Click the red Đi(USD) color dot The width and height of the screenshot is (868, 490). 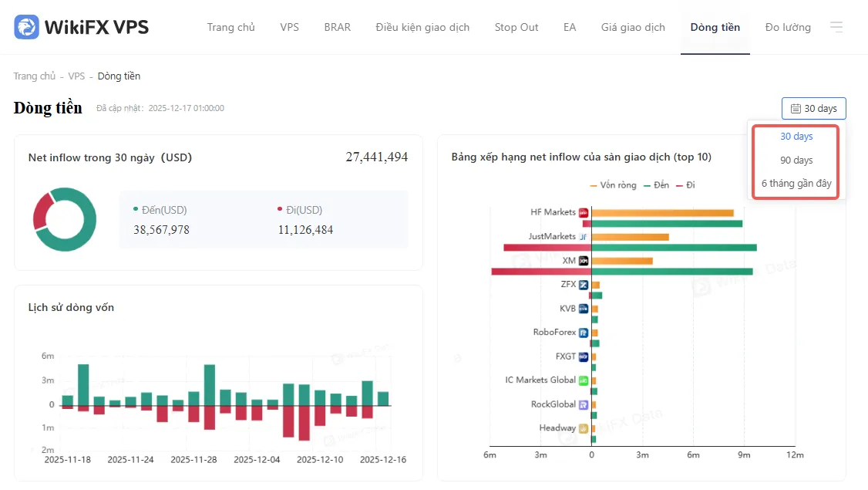(x=280, y=209)
